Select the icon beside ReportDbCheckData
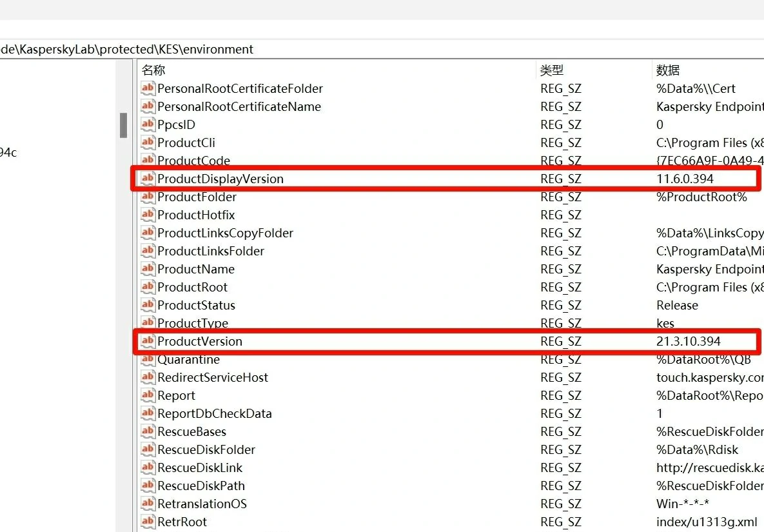 [148, 413]
